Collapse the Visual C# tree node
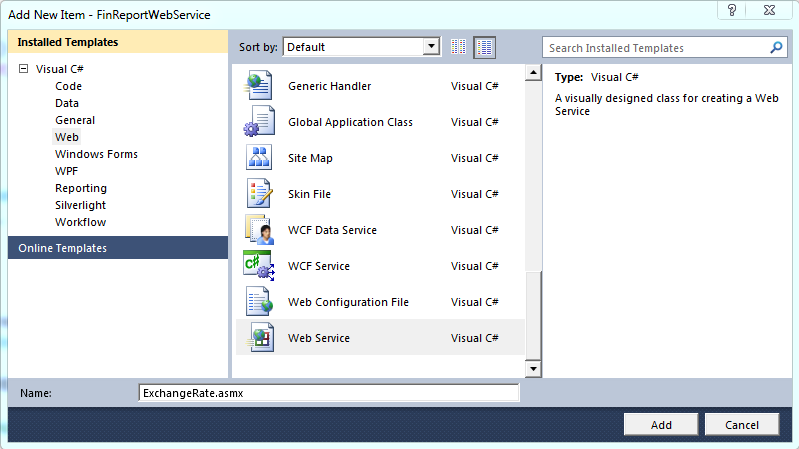The height and width of the screenshot is (449, 799). click(x=23, y=69)
